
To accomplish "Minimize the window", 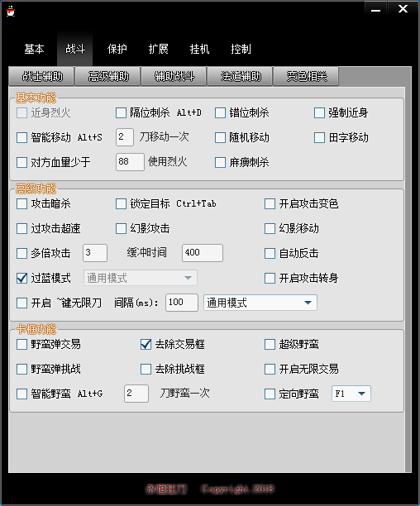I will point(375,9).
